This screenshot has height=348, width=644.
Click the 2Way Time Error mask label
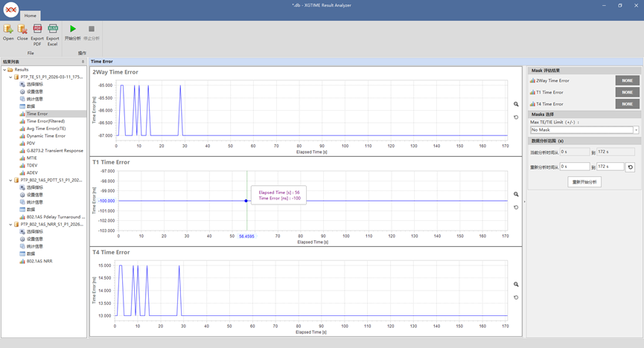point(552,81)
